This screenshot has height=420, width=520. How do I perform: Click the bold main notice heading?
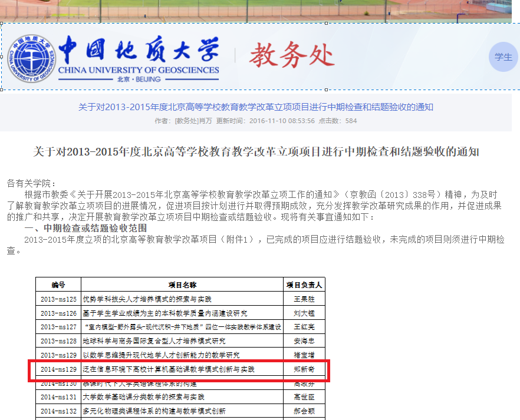tap(256, 152)
